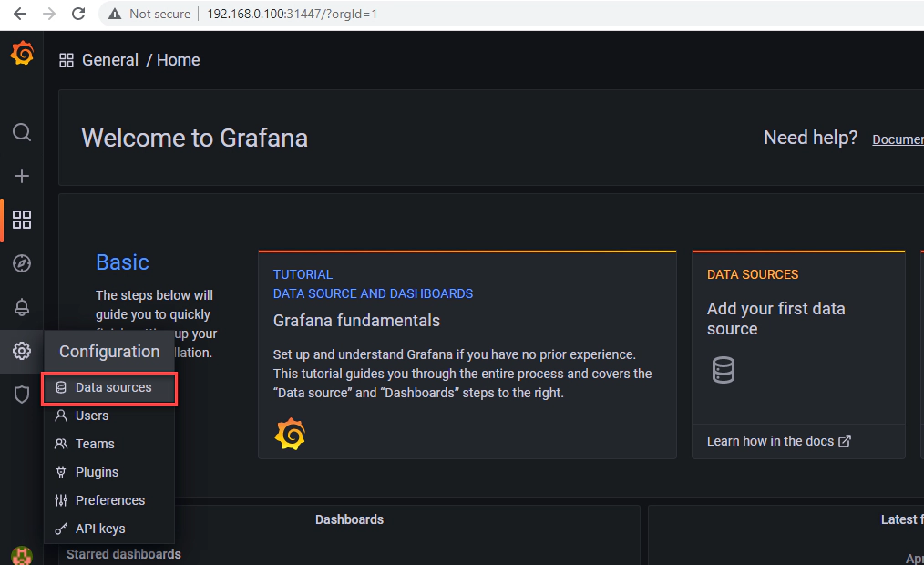Open the Documentation help link
Image resolution: width=924 pixels, height=565 pixels.
(x=898, y=139)
